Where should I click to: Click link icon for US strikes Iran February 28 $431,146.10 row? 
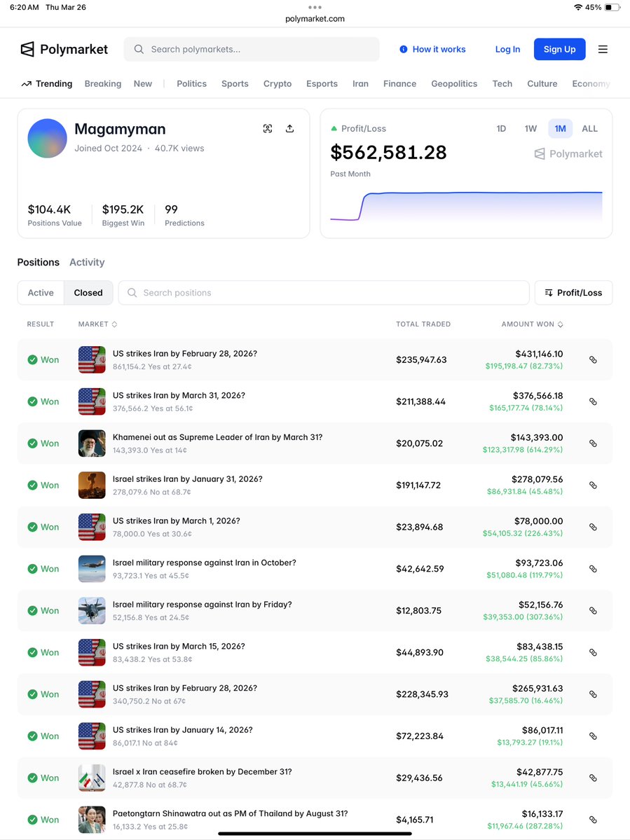coord(593,360)
